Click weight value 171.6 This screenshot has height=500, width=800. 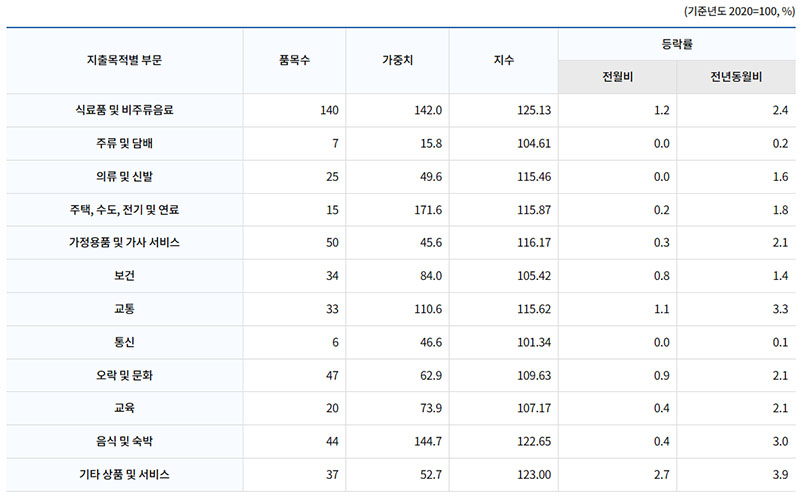pyautogui.click(x=428, y=210)
